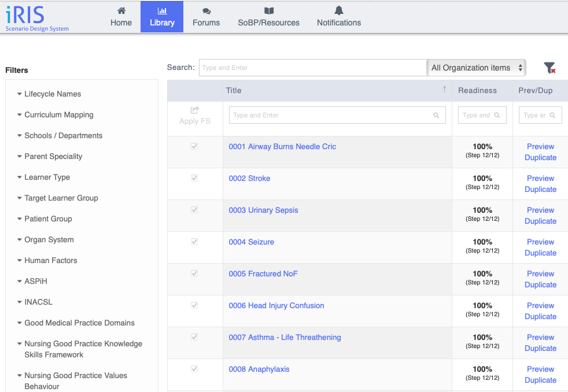Click the Apply FS share icon
The height and width of the screenshot is (392, 568).
194,110
